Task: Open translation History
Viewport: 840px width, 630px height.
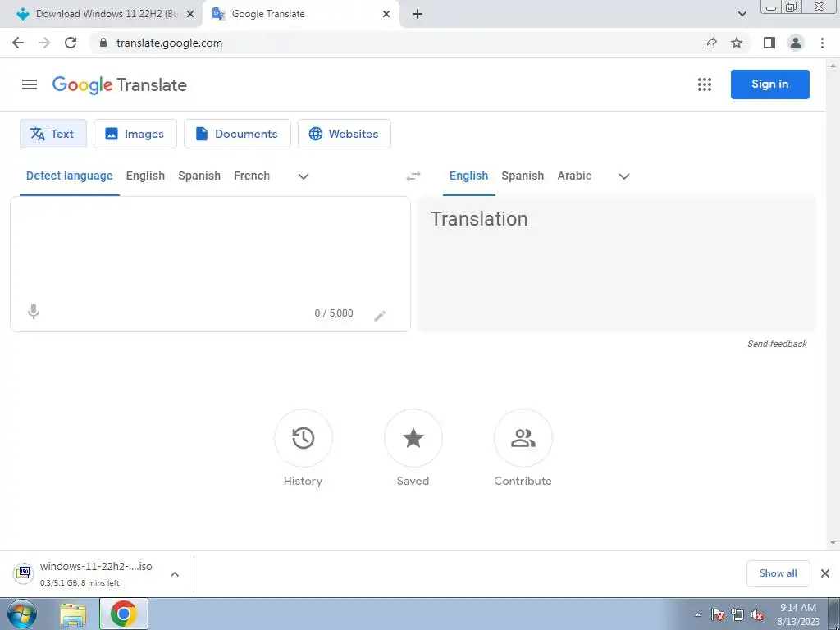Action: coord(304,438)
